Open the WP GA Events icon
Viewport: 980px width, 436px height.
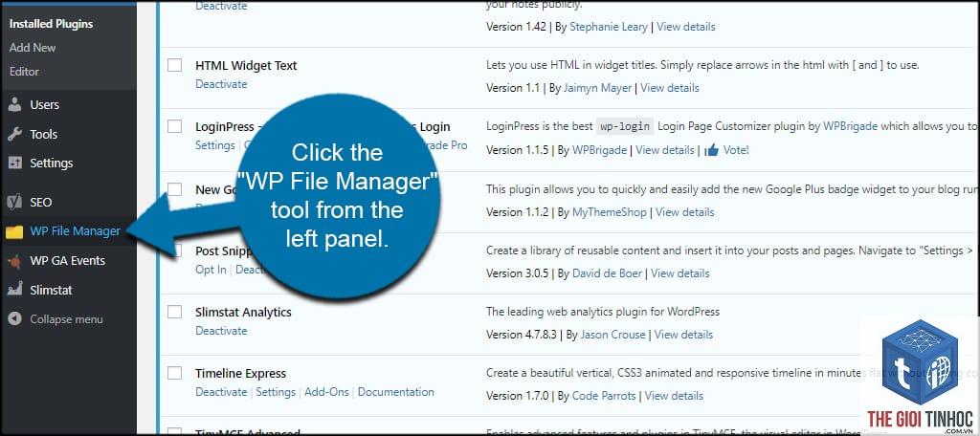(15, 261)
